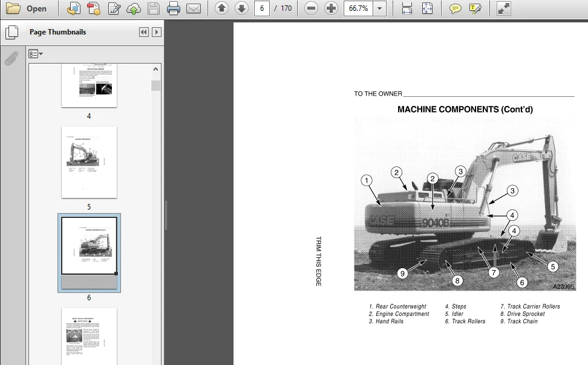This screenshot has width=588, height=365.
Task: Click the TRIM THIS EDGE vertical text
Action: (318, 261)
